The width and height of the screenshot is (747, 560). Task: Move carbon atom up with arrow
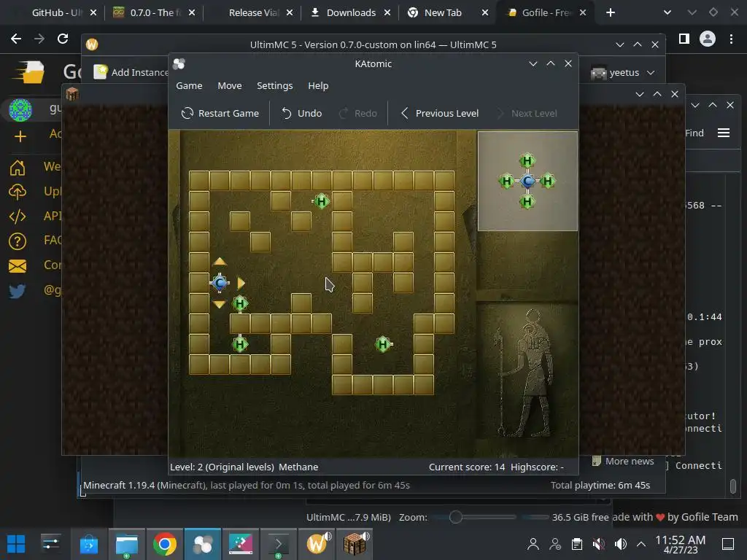click(x=219, y=262)
